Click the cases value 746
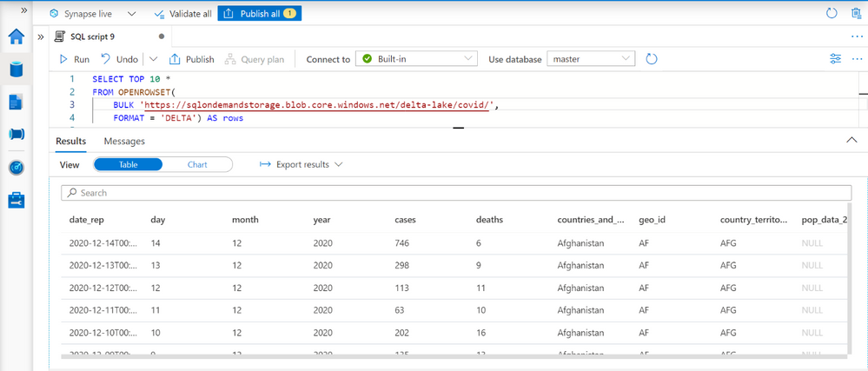The image size is (868, 371). coord(402,243)
